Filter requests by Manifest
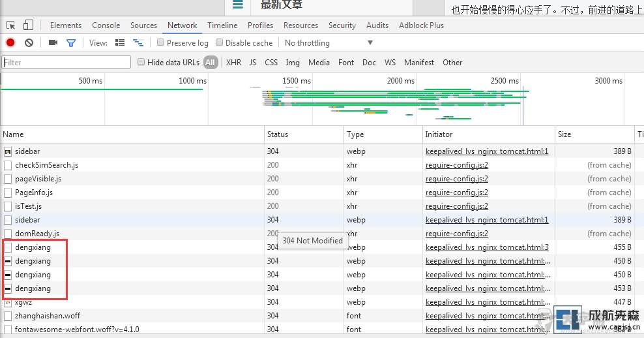 pos(419,63)
